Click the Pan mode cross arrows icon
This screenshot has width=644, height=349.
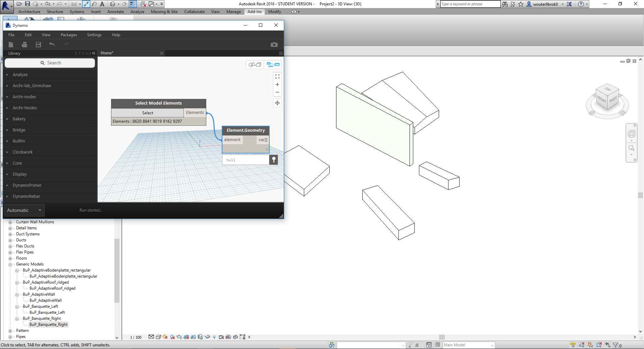pos(277,103)
